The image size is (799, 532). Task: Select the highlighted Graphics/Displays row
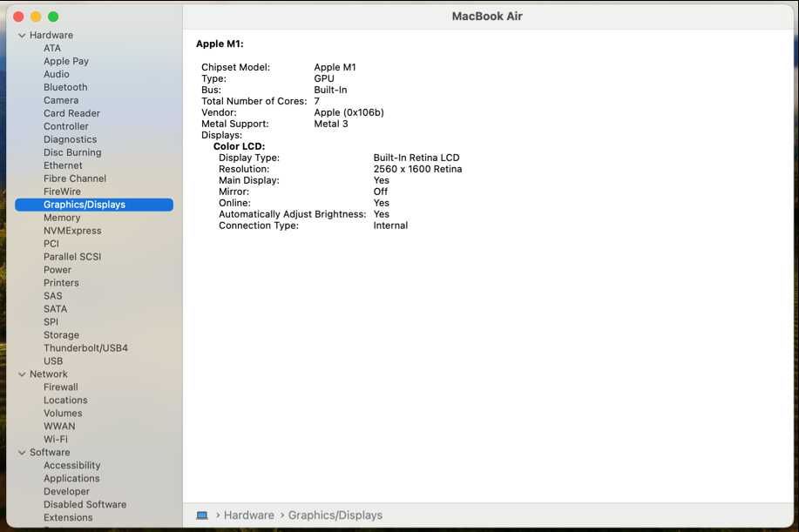coord(94,205)
